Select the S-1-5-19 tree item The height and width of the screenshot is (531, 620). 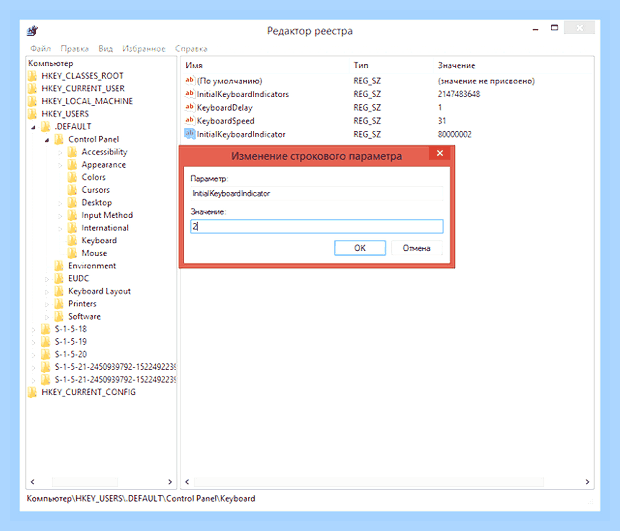pos(70,342)
